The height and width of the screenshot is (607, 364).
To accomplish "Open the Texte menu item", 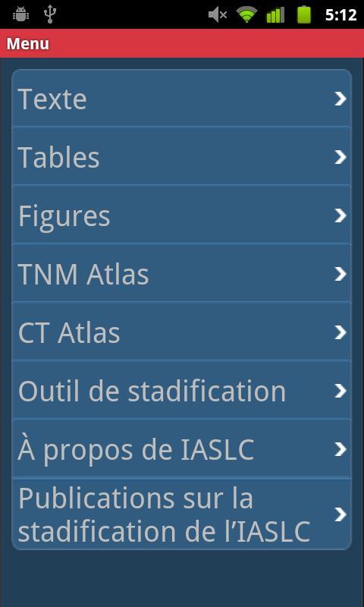I will coord(181,99).
